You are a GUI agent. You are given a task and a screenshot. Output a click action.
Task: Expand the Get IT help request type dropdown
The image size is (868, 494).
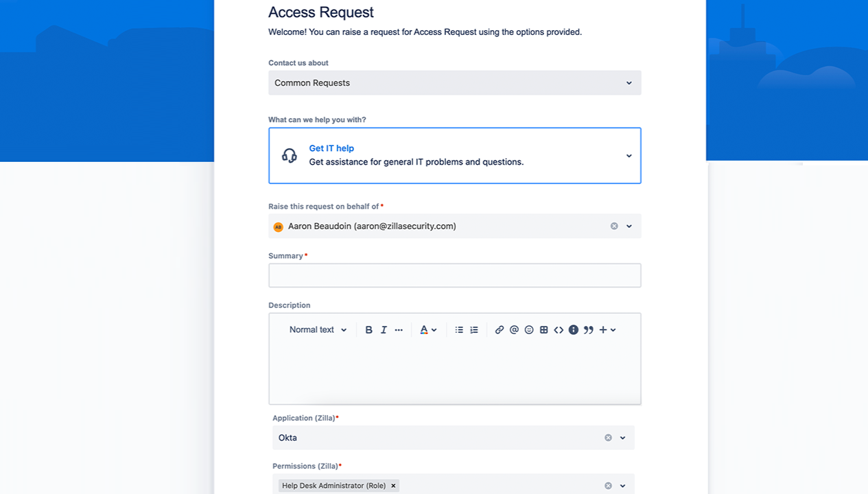coord(629,155)
